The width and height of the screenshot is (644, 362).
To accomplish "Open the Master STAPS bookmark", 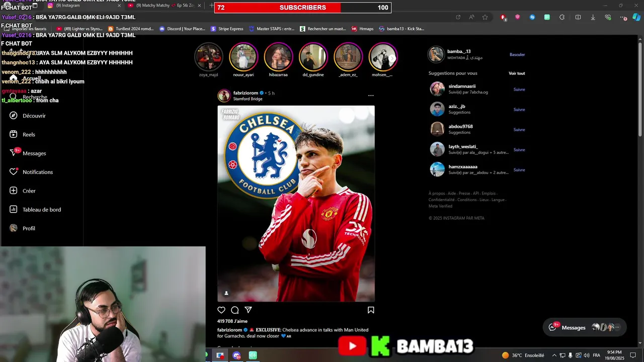I will [x=272, y=29].
